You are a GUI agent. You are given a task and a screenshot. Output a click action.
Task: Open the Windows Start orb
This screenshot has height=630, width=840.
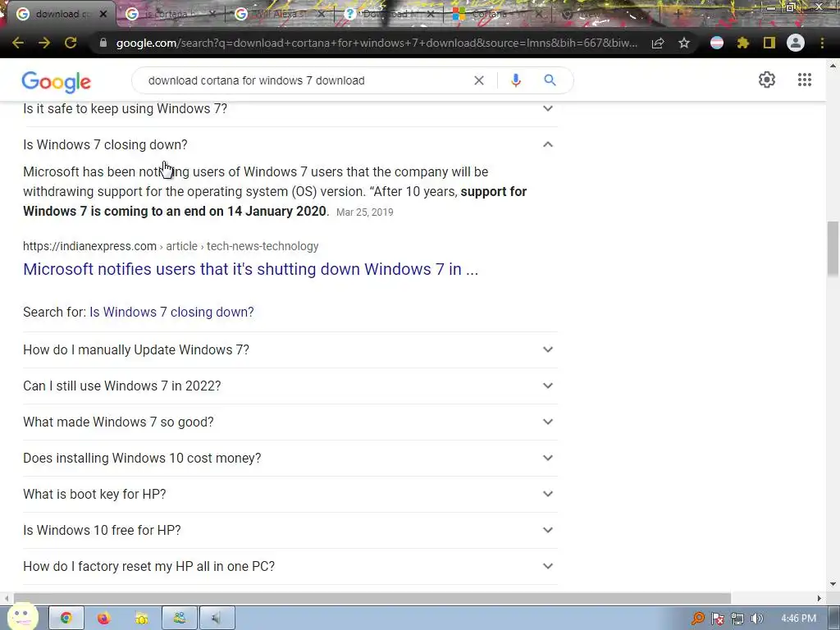point(21,618)
